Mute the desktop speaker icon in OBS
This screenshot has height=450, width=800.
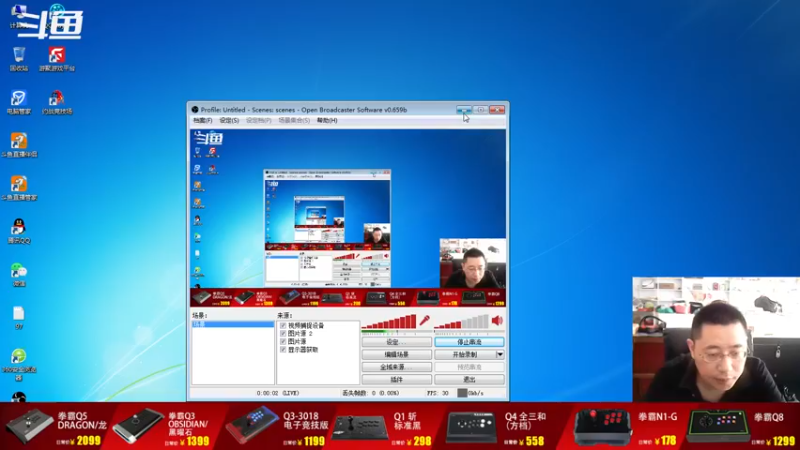pos(497,320)
